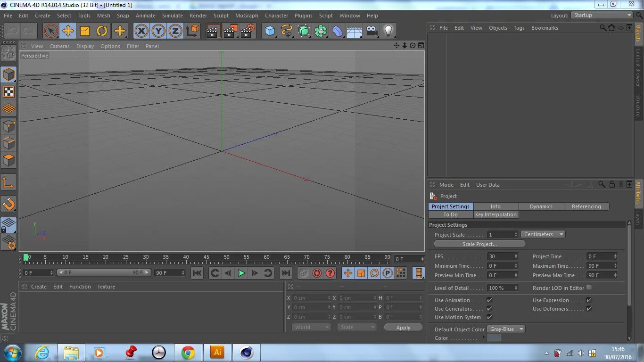Screen dimensions: 644x362
Task: Click Make Editable icon
Action: (8, 52)
